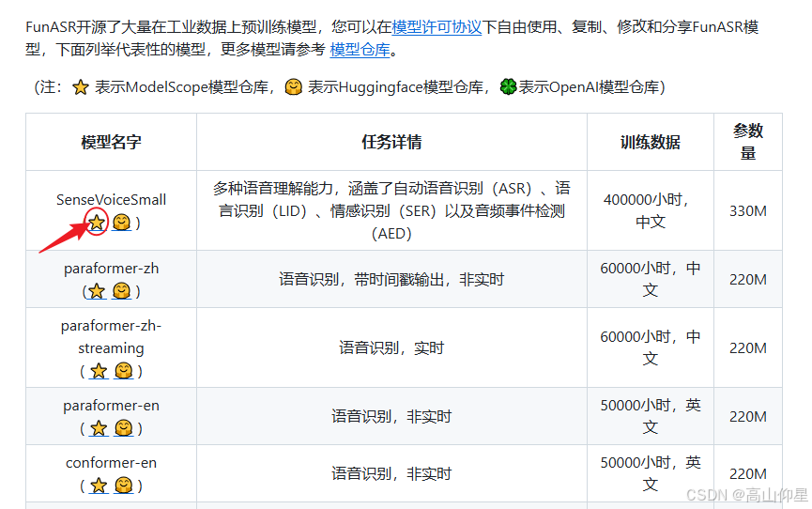Open the 模型仓库 link
This screenshot has height=509, width=812.
coord(360,50)
